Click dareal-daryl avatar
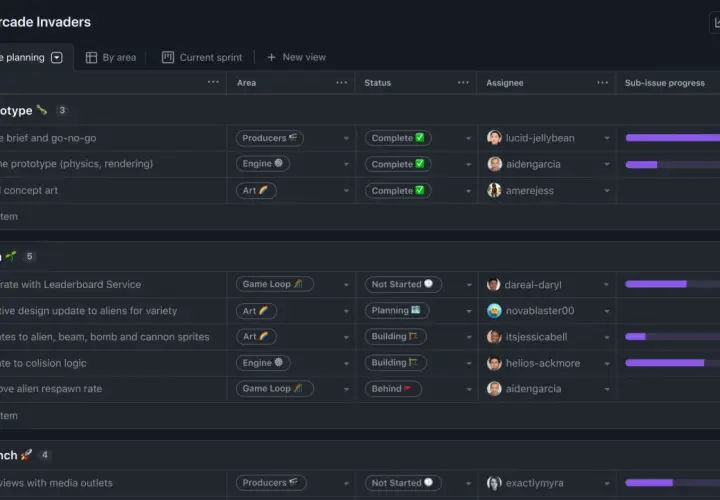This screenshot has width=720, height=500. point(494,285)
